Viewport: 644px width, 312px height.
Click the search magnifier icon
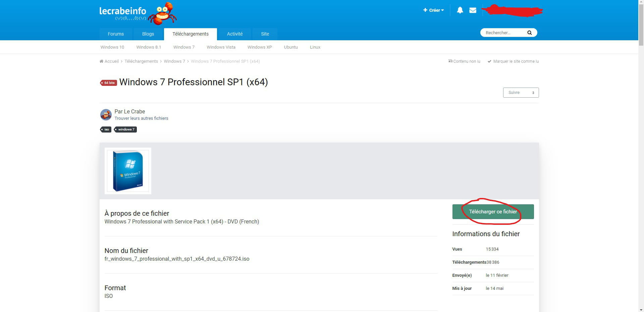point(529,33)
